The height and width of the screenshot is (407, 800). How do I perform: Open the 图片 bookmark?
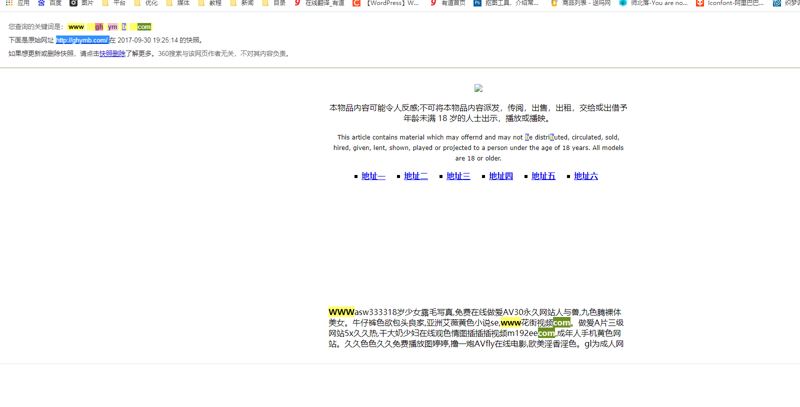(82, 3)
